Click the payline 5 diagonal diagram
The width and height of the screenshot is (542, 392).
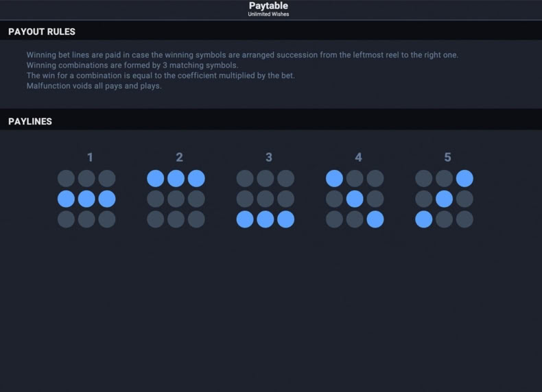pos(444,199)
